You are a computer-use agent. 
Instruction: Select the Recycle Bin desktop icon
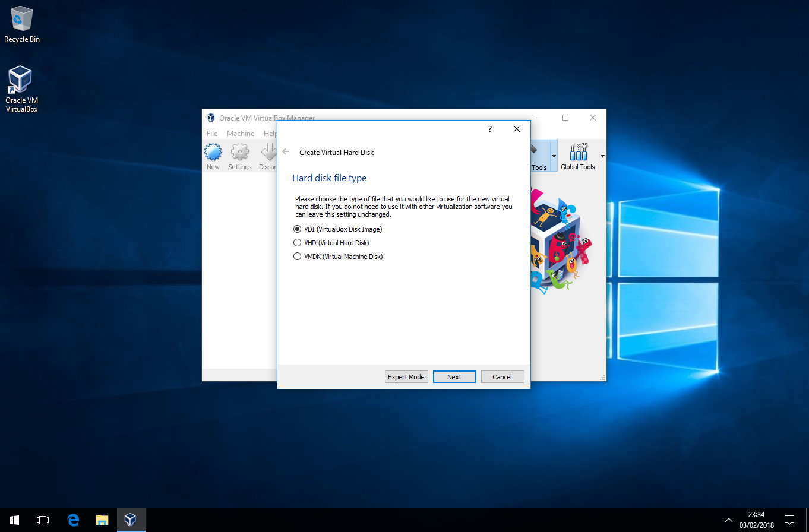[22, 24]
